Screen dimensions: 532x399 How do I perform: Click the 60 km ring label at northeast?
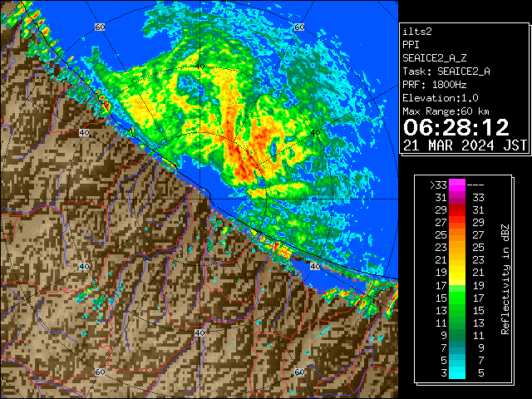299,27
